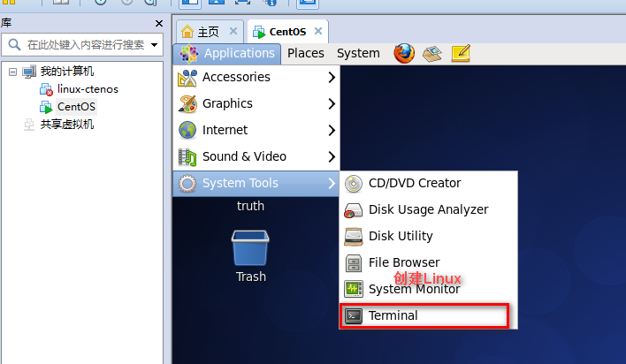
Task: Open the Places menu
Action: tap(306, 54)
